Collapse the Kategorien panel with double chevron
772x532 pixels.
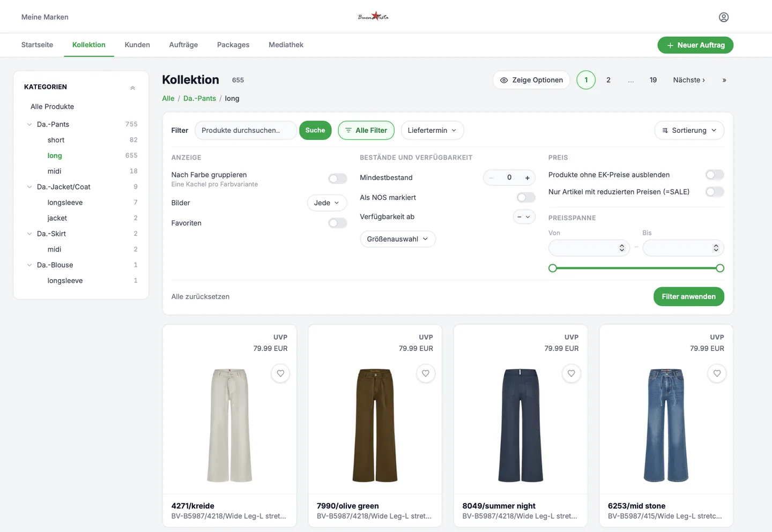(132, 87)
